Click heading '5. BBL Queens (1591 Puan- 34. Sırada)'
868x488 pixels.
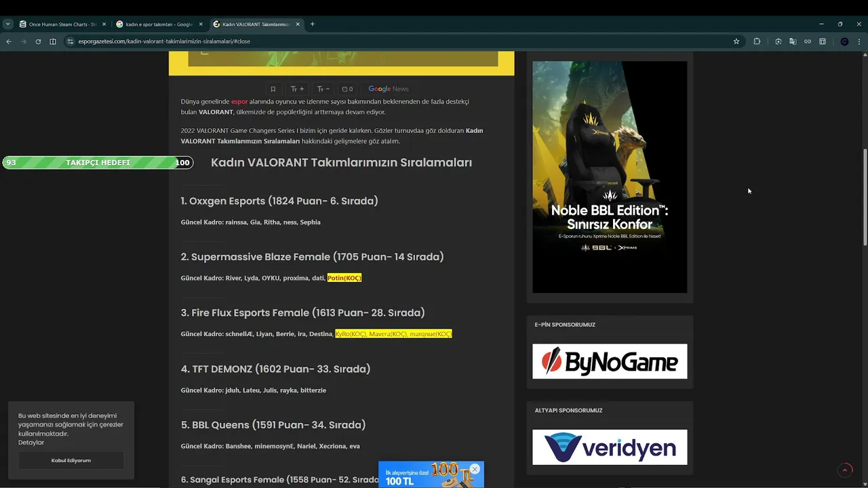pos(273,425)
